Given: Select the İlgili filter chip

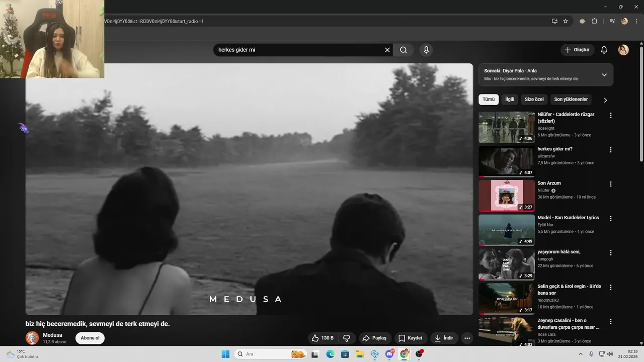Looking at the screenshot, I should [510, 100].
